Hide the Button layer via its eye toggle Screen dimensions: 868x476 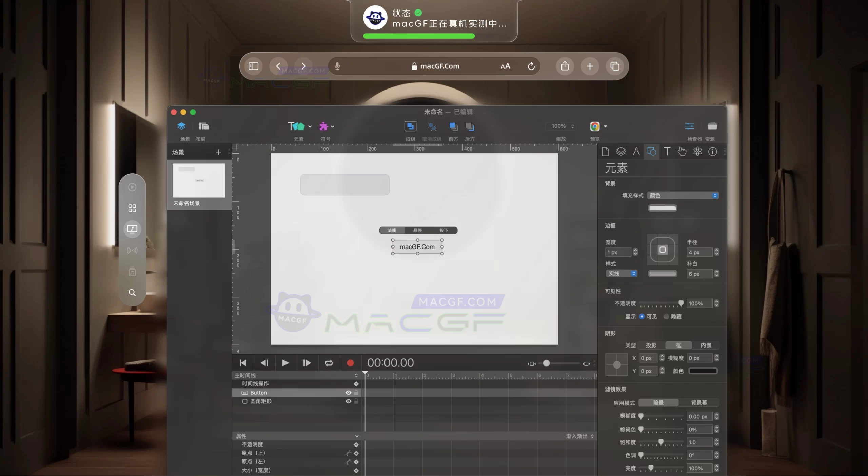pyautogui.click(x=348, y=393)
